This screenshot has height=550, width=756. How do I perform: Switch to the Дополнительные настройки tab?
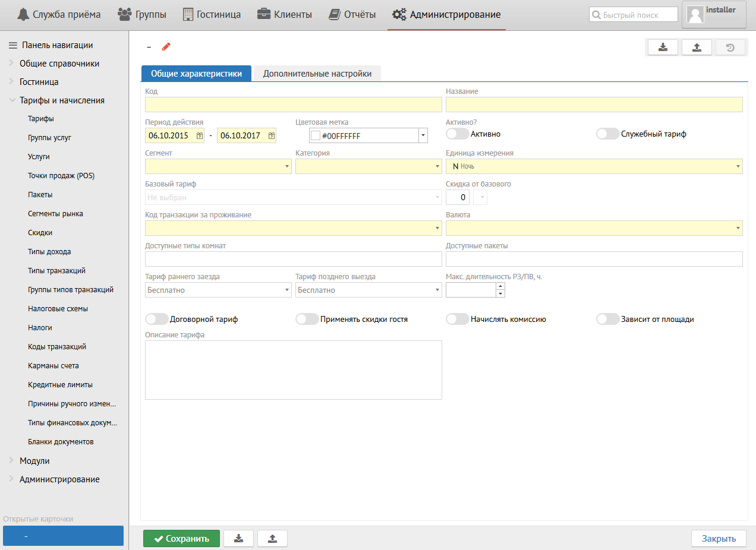[317, 74]
